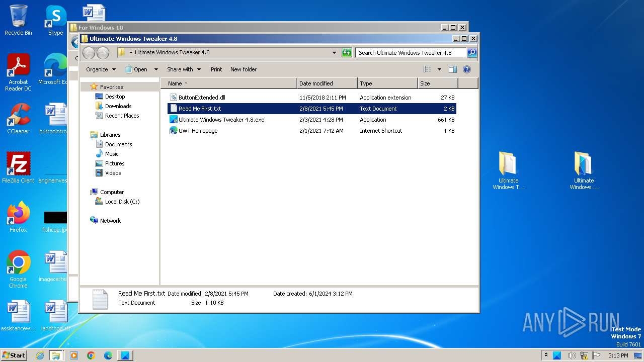The image size is (644, 362).
Task: Expand the Open button dropdown arrow
Action: pyautogui.click(x=156, y=69)
